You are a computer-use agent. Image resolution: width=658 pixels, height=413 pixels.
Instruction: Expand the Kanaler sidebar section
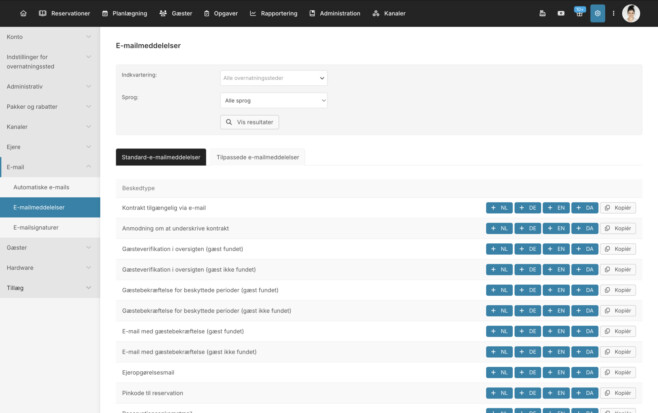[50, 127]
